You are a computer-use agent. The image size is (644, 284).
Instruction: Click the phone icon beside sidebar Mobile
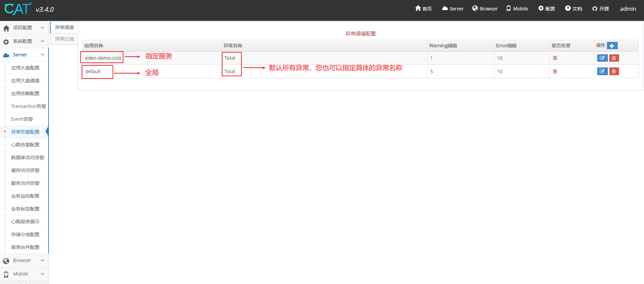6,274
